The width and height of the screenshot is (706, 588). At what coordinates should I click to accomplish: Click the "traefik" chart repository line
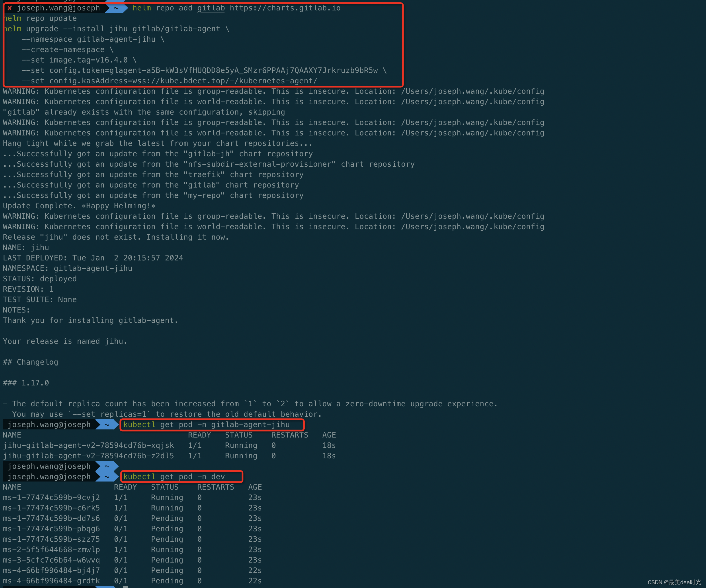pos(153,175)
